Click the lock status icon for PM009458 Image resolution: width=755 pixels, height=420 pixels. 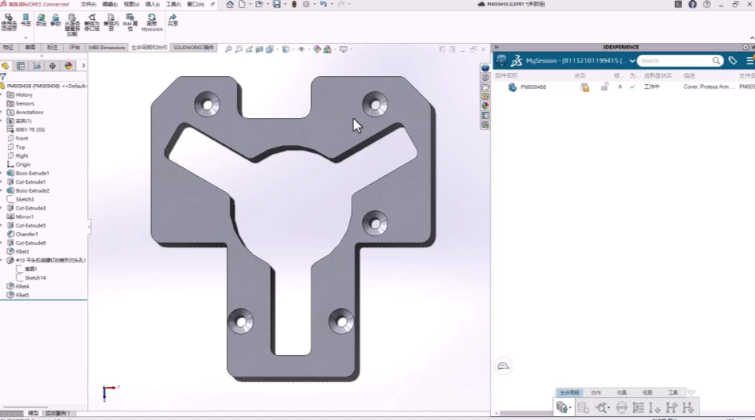(604, 87)
